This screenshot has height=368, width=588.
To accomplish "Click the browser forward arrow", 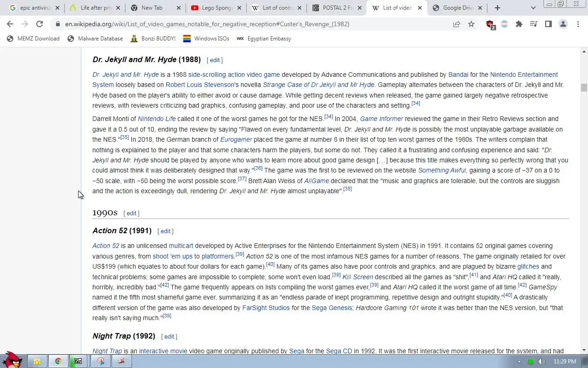I will click(25, 24).
